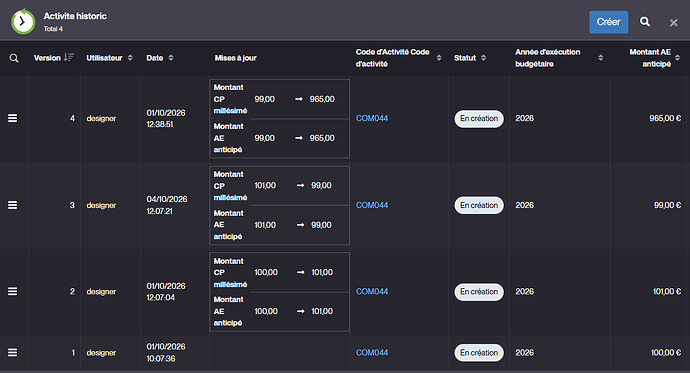
Task: Click year 2026 in version 1 row
Action: [x=525, y=353]
